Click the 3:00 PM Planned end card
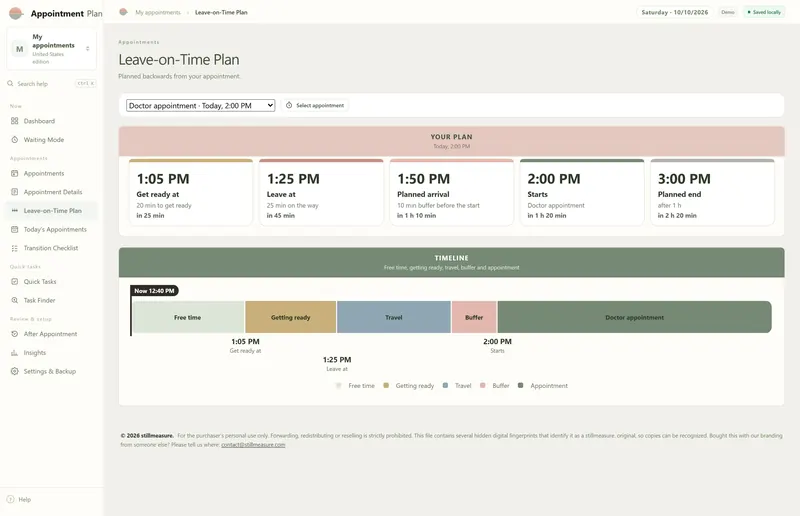Image resolution: width=800 pixels, height=516 pixels. (712, 192)
